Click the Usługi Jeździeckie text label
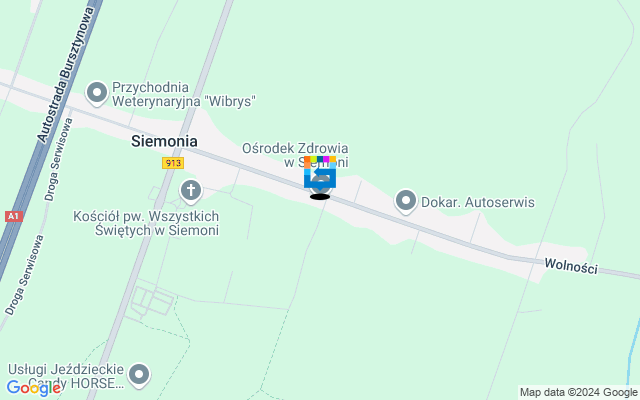 [66, 369]
